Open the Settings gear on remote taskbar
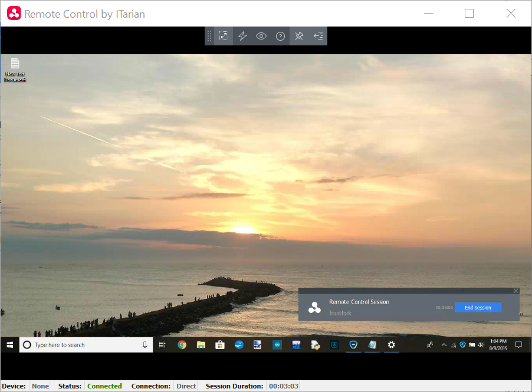This screenshot has width=532, height=392. [x=391, y=345]
